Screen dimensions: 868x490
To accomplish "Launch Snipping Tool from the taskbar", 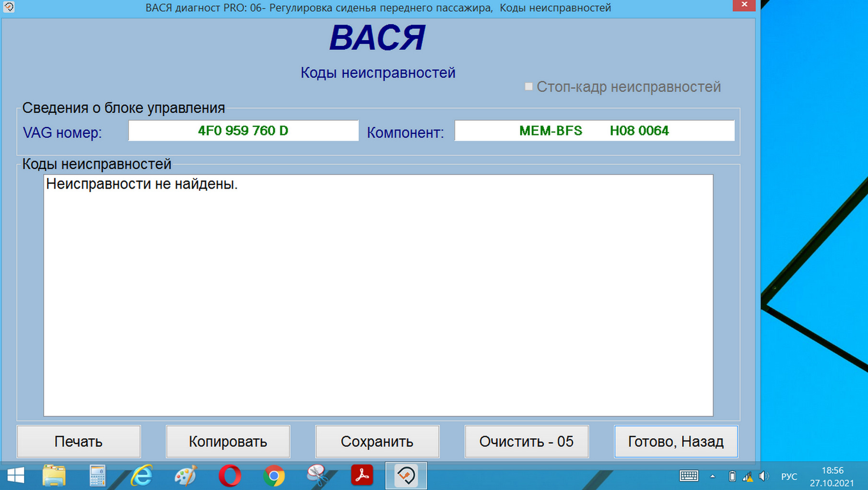I will (x=317, y=476).
